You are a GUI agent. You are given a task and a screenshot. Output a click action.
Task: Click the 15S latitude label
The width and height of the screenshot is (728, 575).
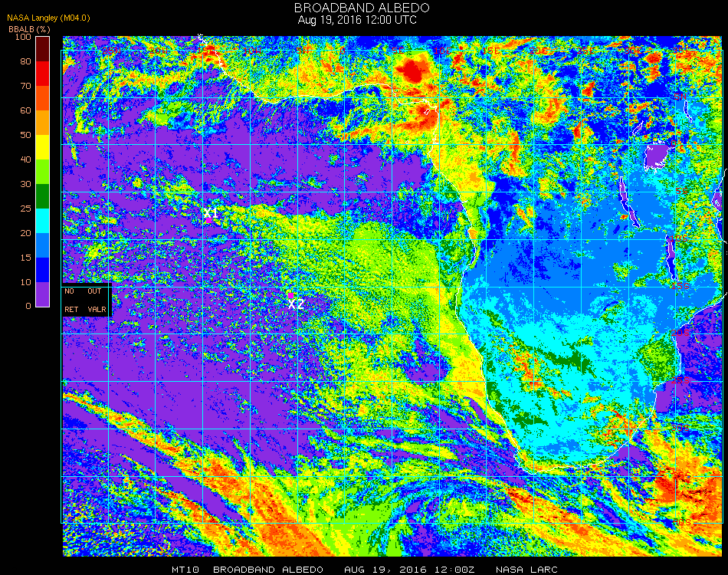pyautogui.click(x=680, y=286)
